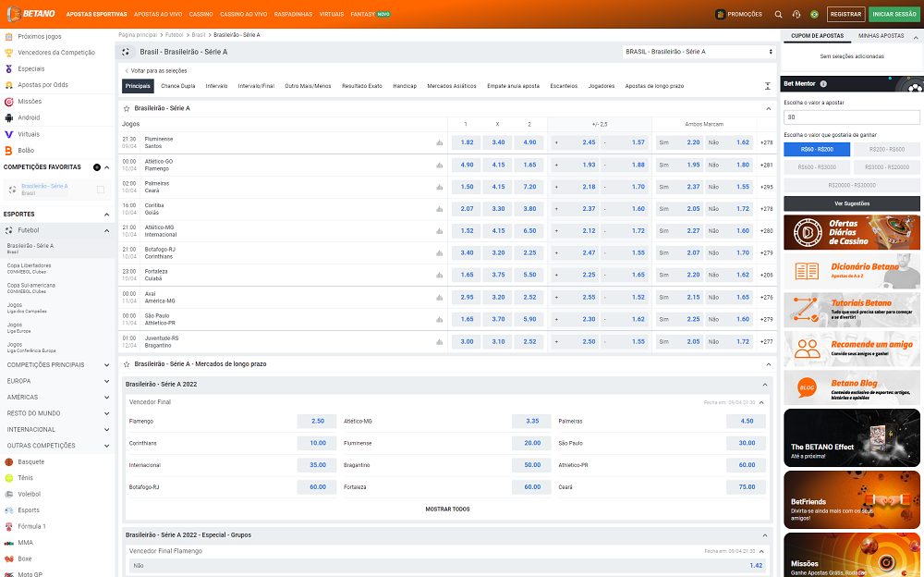The image size is (924, 577).
Task: Select the R$200 - R$600 winnings range
Action: (x=886, y=149)
